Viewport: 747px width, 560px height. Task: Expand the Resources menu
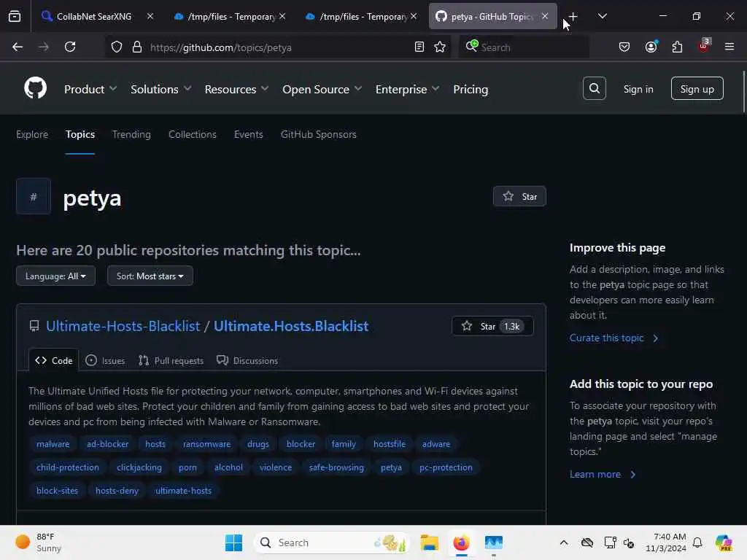point(236,89)
